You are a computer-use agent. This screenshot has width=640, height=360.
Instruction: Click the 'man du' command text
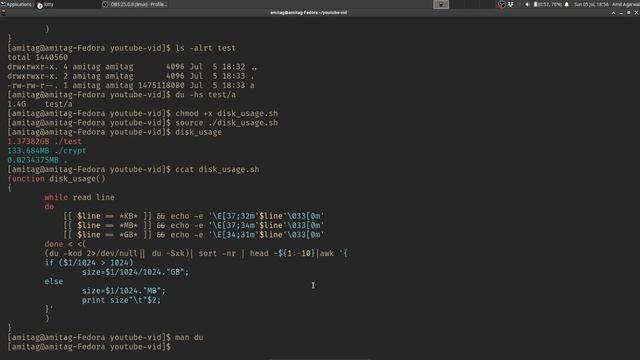coord(189,338)
